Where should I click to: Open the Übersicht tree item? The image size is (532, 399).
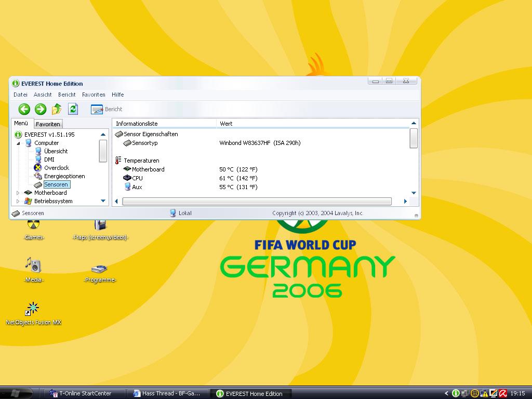[x=56, y=151]
